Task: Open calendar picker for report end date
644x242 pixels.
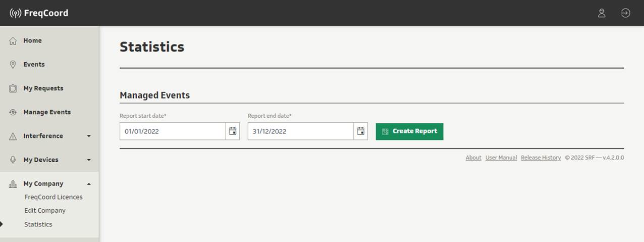Action: coord(361,131)
